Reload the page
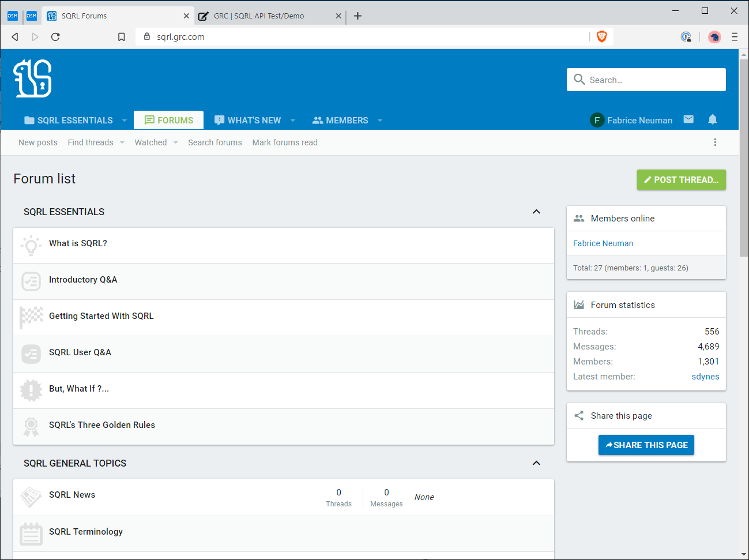The width and height of the screenshot is (749, 560). (x=55, y=37)
